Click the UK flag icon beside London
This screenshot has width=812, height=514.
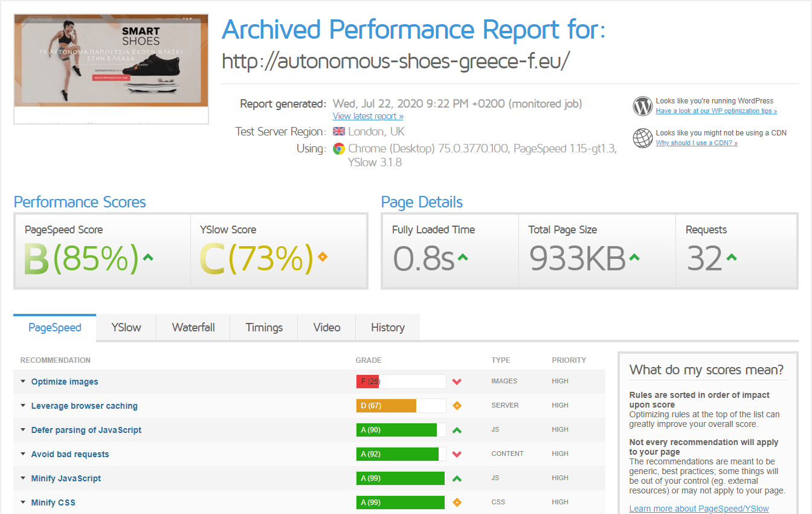tap(338, 132)
